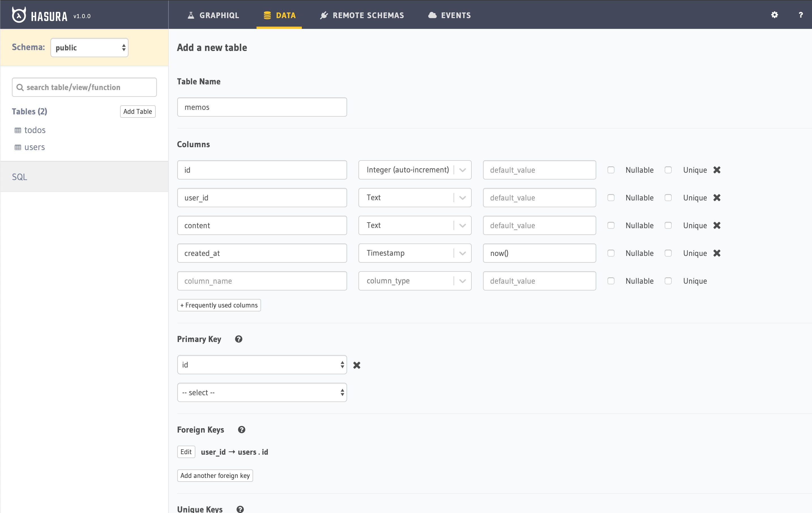Open the Schema public dropdown
812x513 pixels.
coord(89,48)
